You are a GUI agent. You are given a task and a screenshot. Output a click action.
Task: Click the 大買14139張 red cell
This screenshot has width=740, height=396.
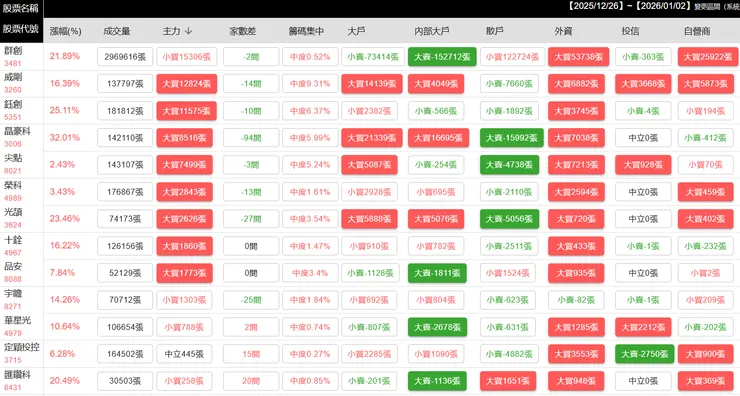point(372,84)
